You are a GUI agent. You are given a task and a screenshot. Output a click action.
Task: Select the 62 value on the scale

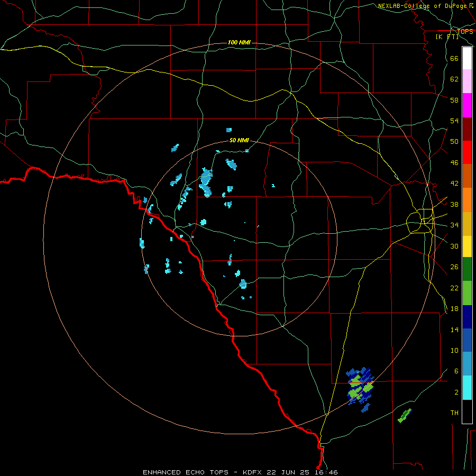(x=454, y=79)
